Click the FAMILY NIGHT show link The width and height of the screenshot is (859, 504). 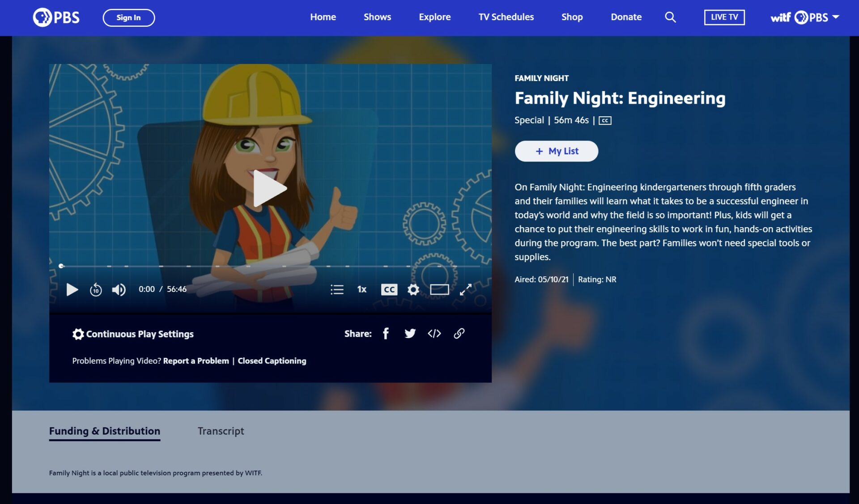pos(542,78)
